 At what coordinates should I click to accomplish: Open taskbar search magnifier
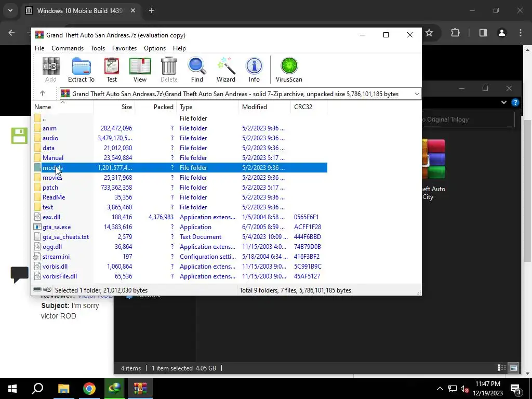[x=37, y=389]
